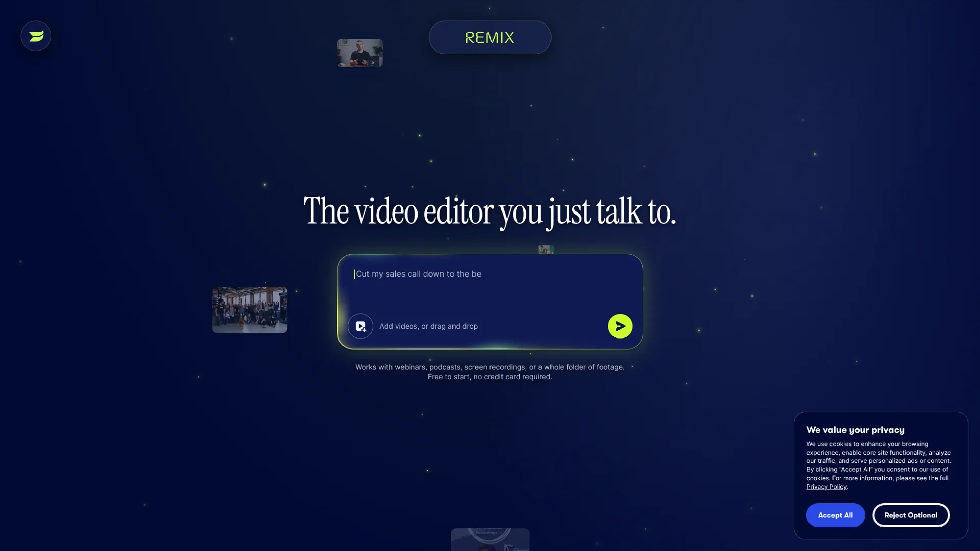Click Accept All cookies button
Viewport: 980px width, 551px height.
[835, 515]
